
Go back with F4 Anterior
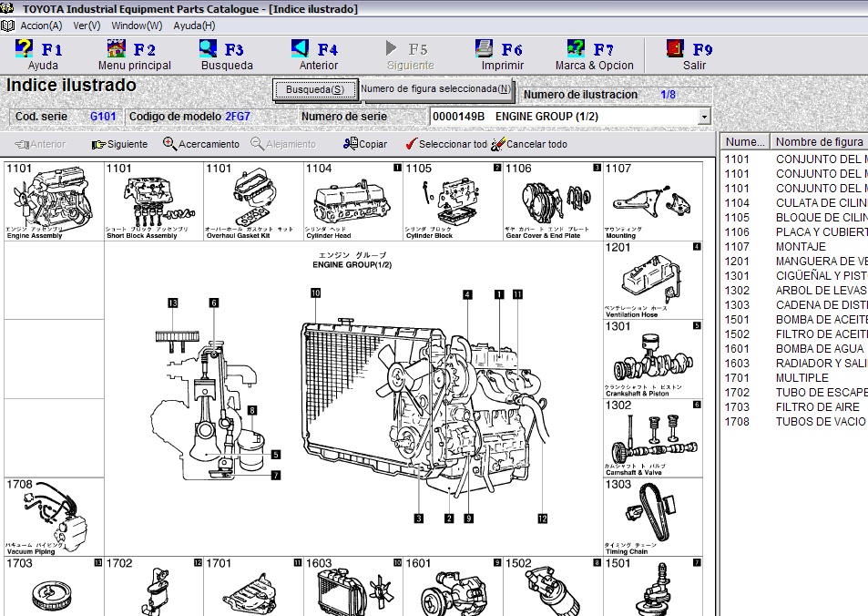click(x=318, y=56)
